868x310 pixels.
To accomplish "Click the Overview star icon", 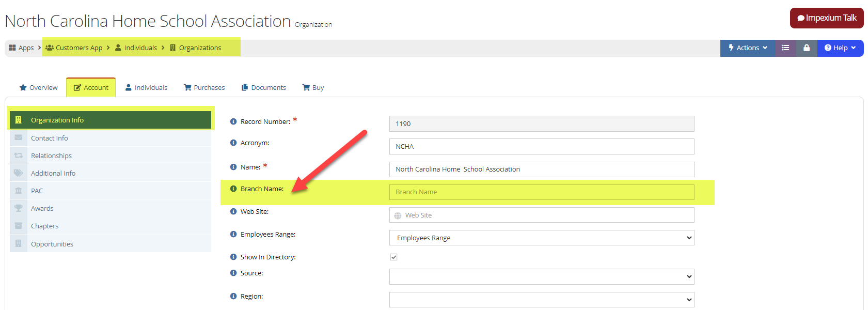I will pyautogui.click(x=23, y=87).
